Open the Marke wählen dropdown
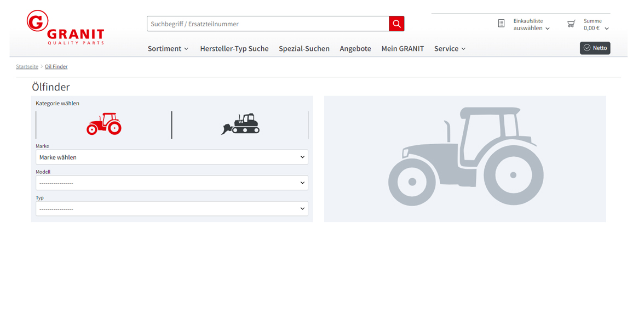The height and width of the screenshot is (335, 644). 172,157
